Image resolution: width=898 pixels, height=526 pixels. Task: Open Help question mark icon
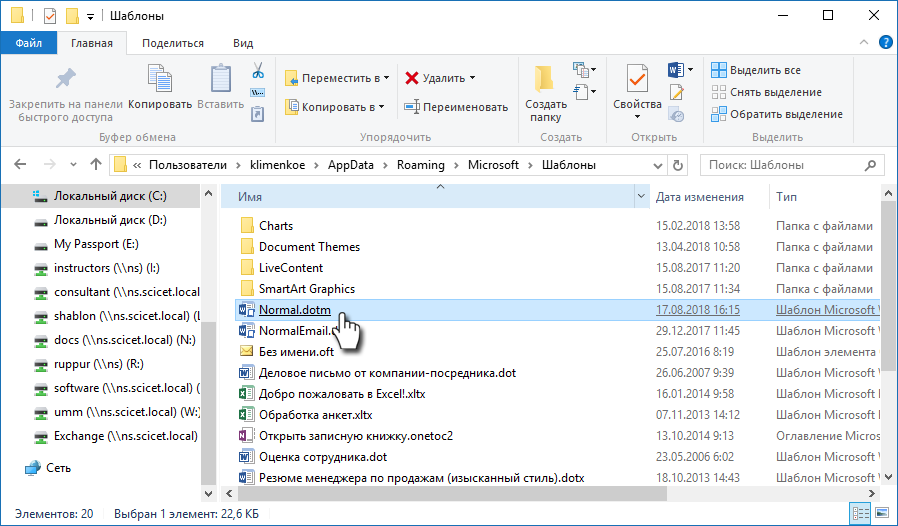885,42
